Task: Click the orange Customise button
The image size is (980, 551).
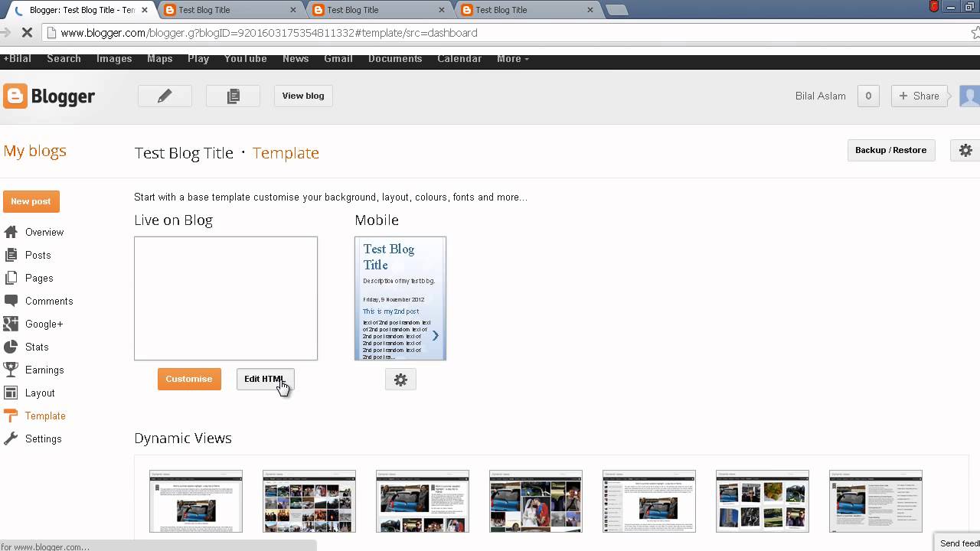Action: 189,379
